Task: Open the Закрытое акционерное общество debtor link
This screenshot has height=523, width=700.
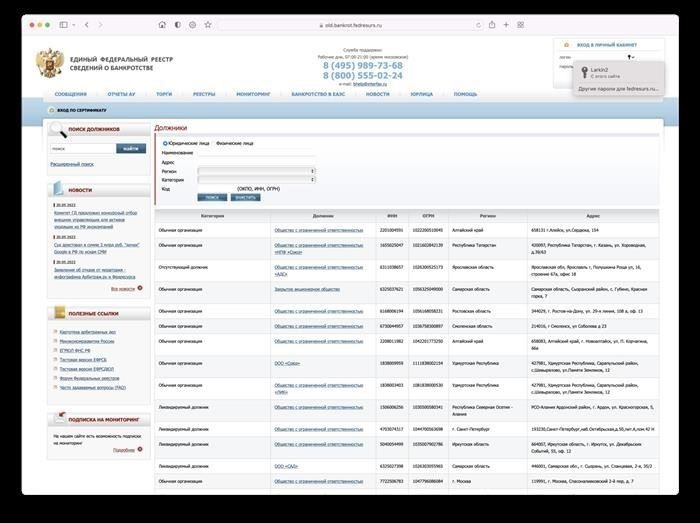Action: pos(307,289)
